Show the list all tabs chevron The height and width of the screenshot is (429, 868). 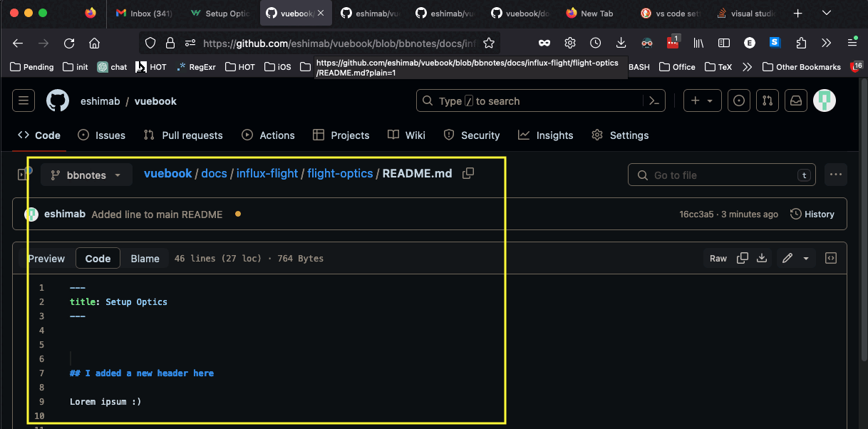827,13
